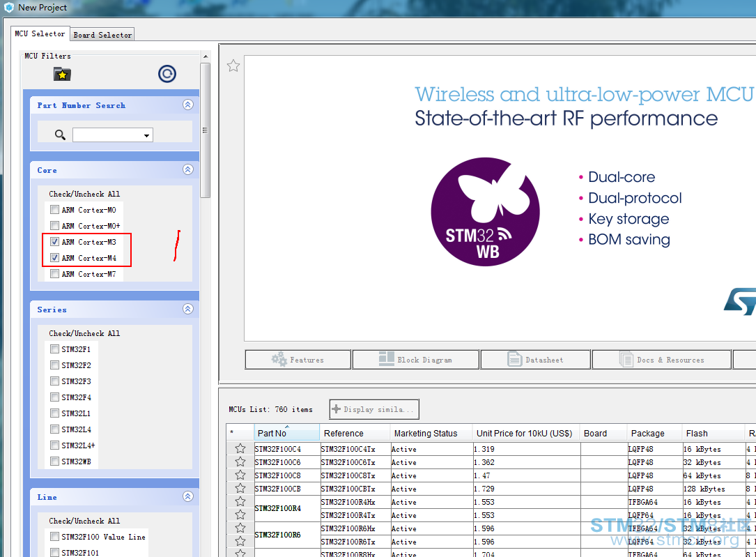Click the New Project window icon
The image size is (756, 557).
[8, 7]
